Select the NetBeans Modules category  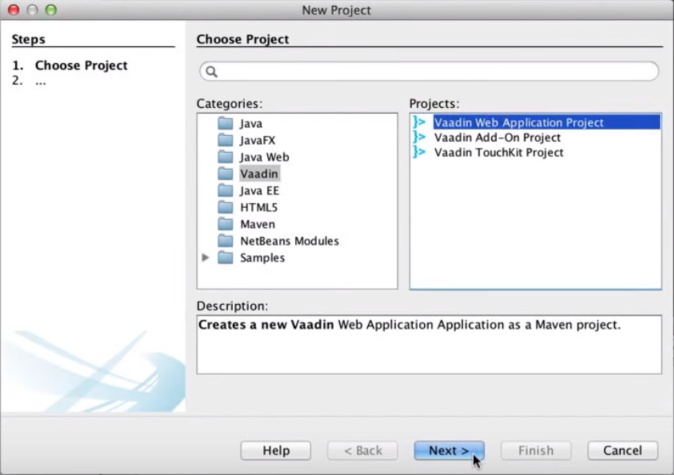[x=289, y=241]
